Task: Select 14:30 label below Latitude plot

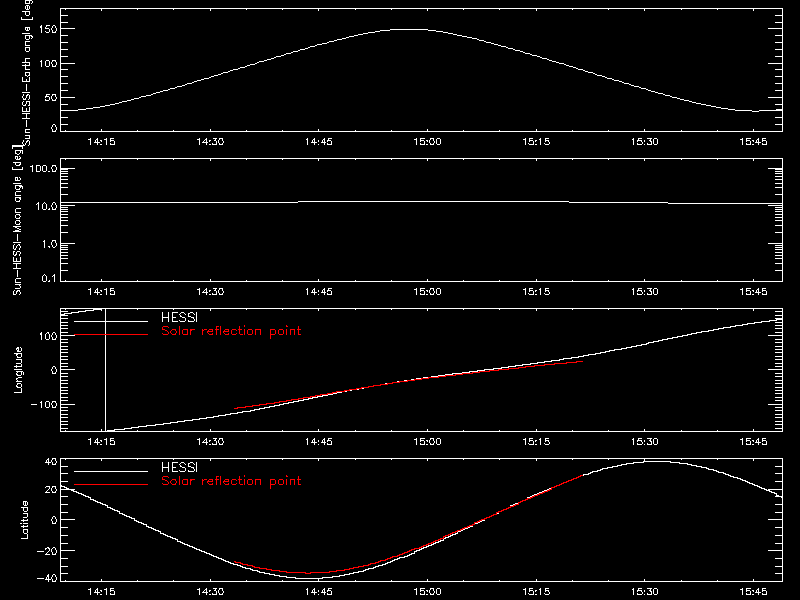Action: coord(210,591)
